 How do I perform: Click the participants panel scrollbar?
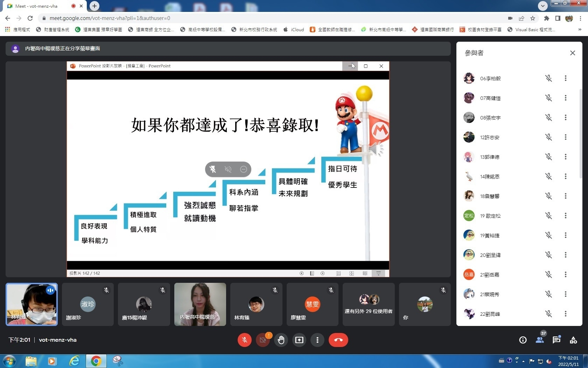tap(581, 133)
